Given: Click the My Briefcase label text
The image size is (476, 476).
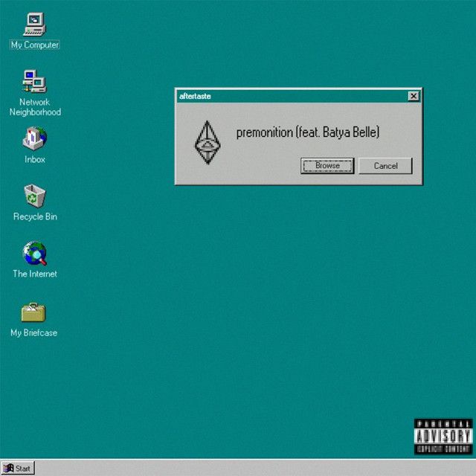Looking at the screenshot, I should tap(33, 332).
